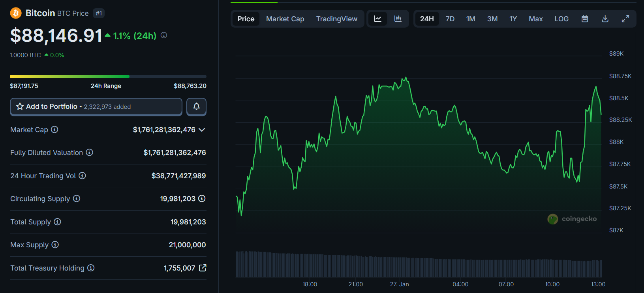Click the Bitcoin logo icon
The width and height of the screenshot is (644, 293).
(x=16, y=13)
